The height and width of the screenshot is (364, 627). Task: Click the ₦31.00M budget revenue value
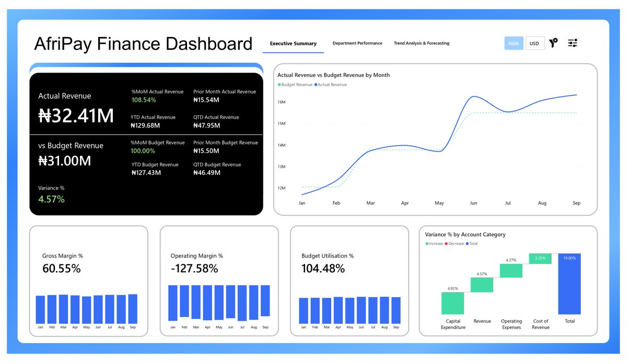[x=65, y=161]
